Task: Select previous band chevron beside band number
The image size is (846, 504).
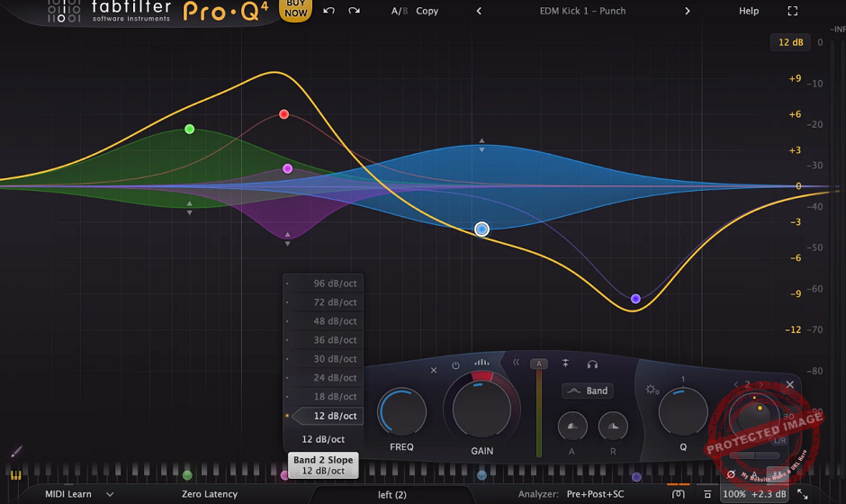Action: (735, 384)
